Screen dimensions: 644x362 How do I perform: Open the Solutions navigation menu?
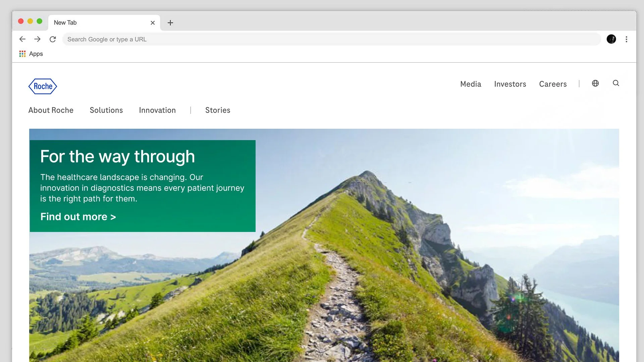point(106,110)
